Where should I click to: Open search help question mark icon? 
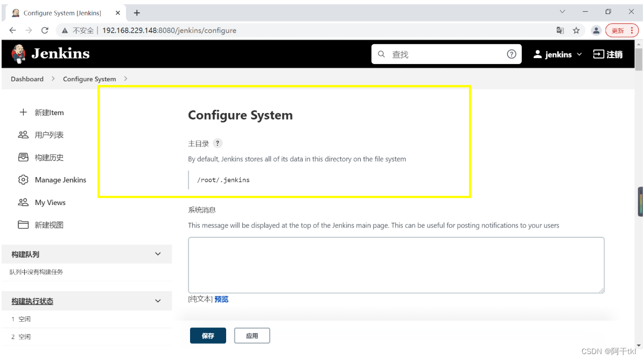pos(512,54)
